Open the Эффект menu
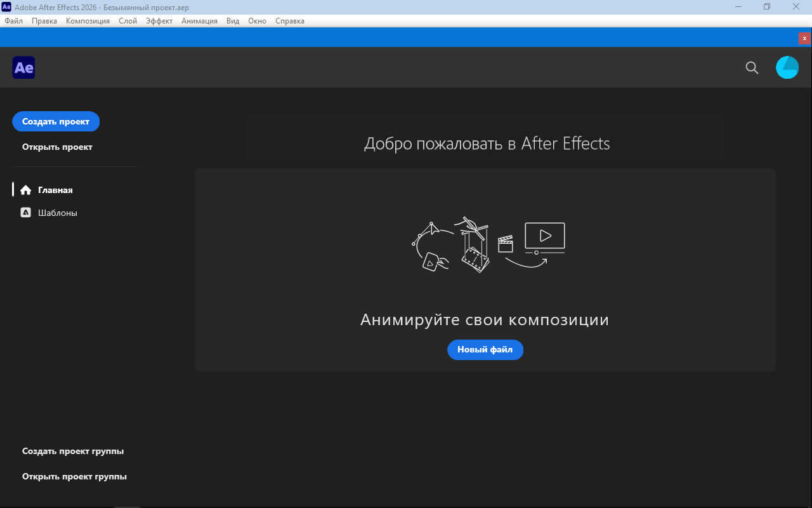The image size is (812, 508). 159,21
